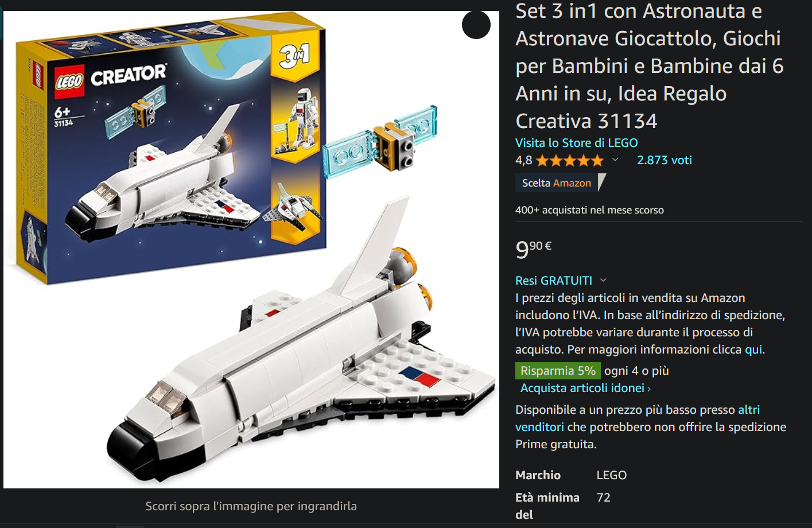
Task: Click the Marchio LEGO attribute row
Action: (x=571, y=475)
